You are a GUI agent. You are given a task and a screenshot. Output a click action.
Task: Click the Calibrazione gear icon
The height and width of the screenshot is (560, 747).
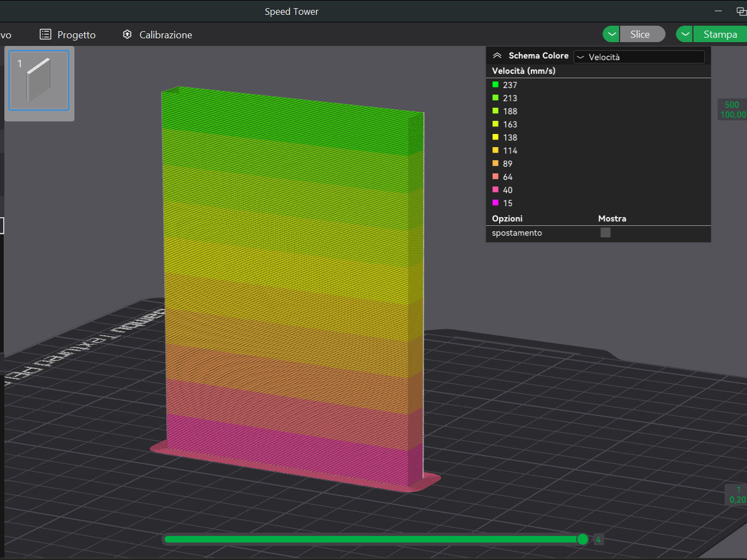pos(128,34)
